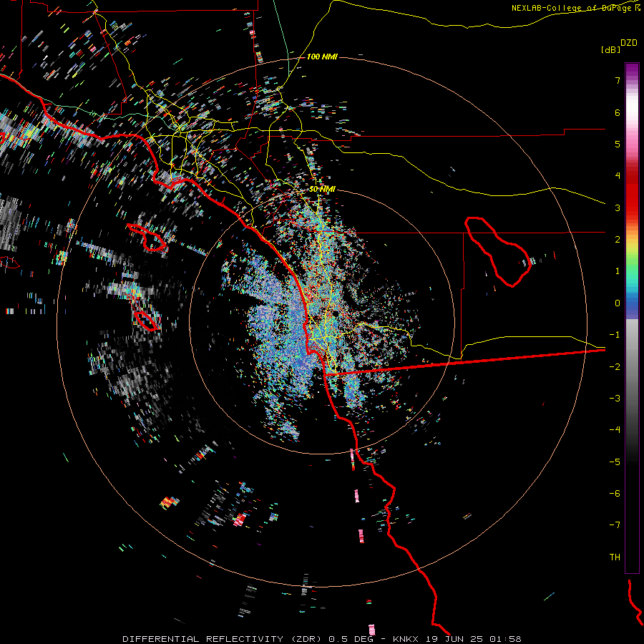Click the "-5" value on color scale

tap(615, 462)
